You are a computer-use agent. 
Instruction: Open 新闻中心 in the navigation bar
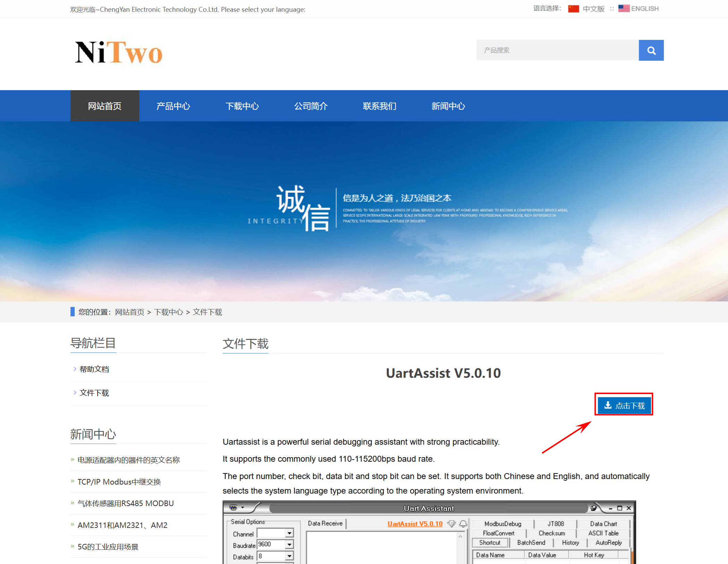(x=448, y=106)
